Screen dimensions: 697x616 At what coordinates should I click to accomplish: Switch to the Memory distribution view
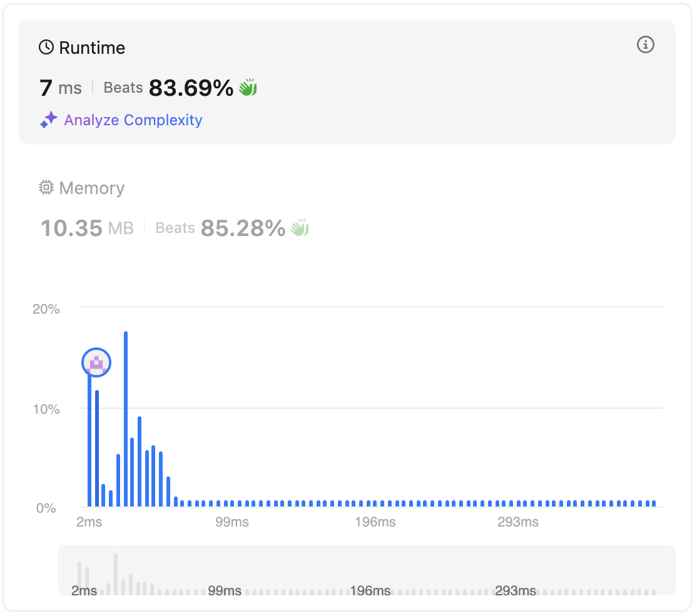point(91,188)
